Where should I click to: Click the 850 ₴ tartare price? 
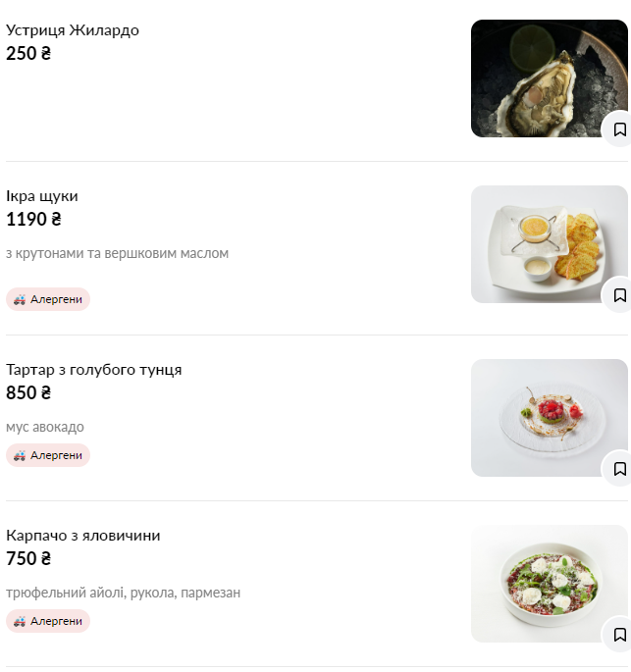coord(28,393)
